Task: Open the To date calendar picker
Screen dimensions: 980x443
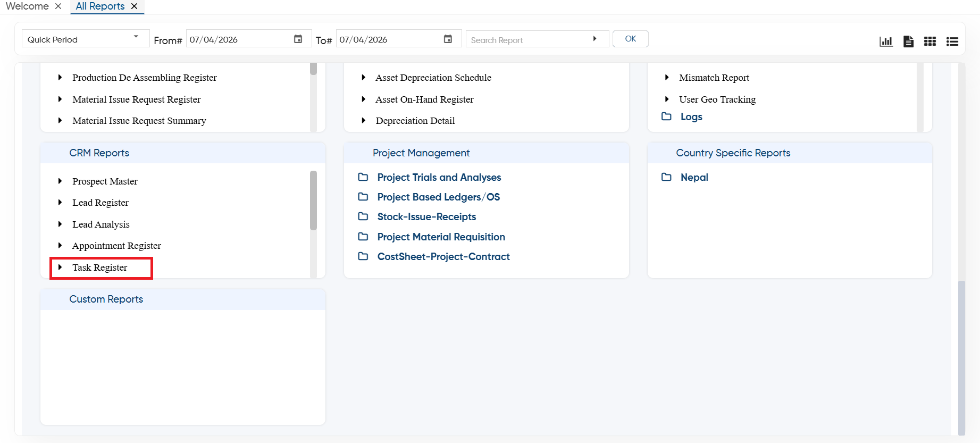Action: pos(448,39)
